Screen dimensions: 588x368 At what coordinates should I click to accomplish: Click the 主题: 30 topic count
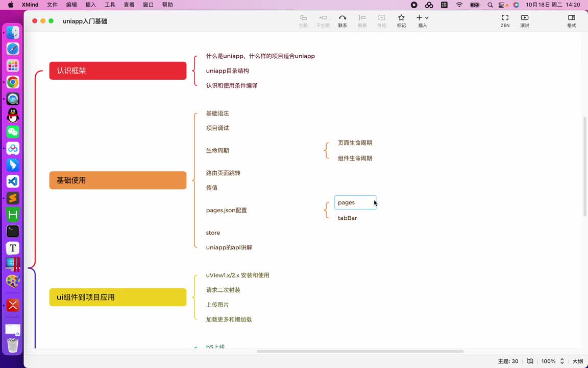(508, 361)
